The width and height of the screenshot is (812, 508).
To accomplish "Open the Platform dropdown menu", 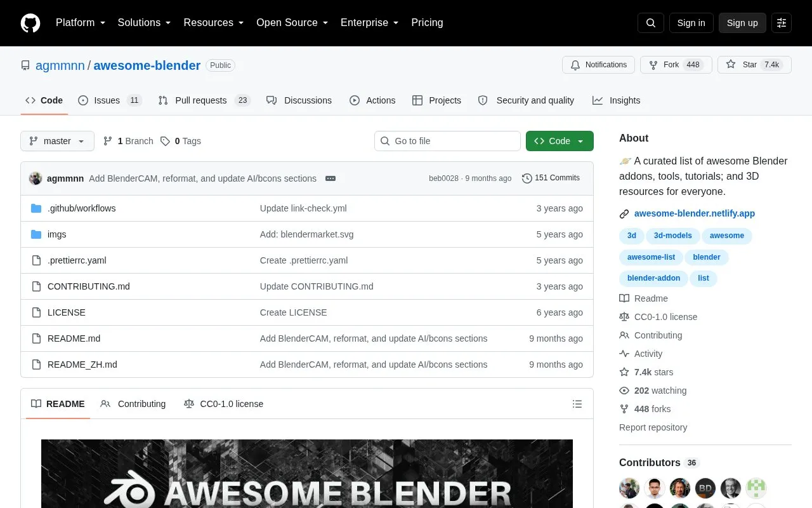I will (81, 23).
